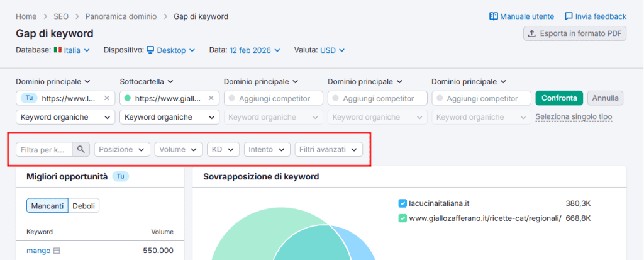
Task: Click the third Aggiungi competitor field
Action: tap(481, 98)
